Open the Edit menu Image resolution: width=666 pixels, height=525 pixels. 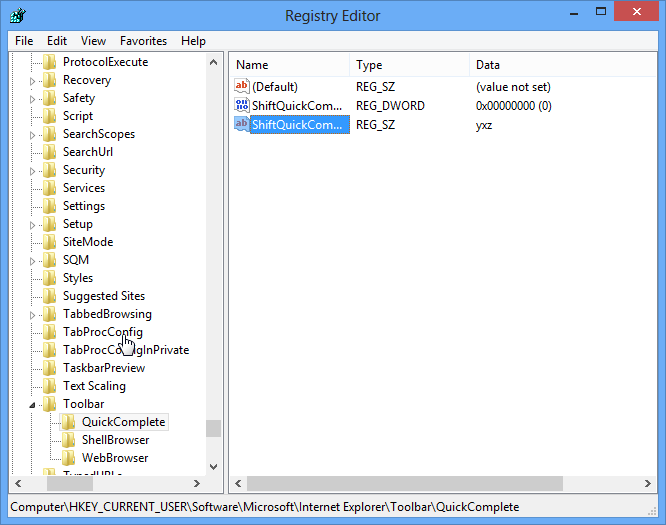[x=57, y=41]
